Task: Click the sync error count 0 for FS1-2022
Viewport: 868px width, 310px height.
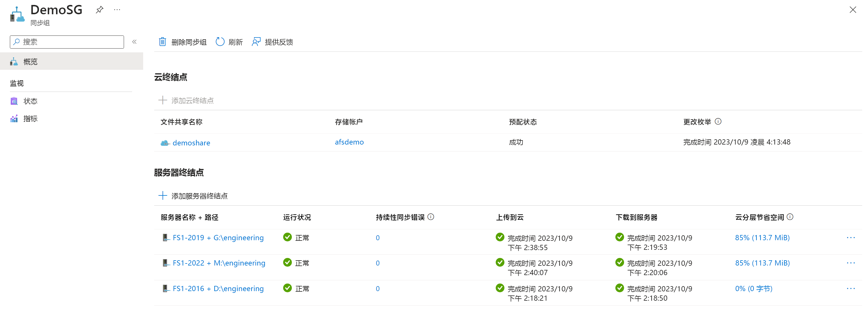Action: click(x=378, y=263)
